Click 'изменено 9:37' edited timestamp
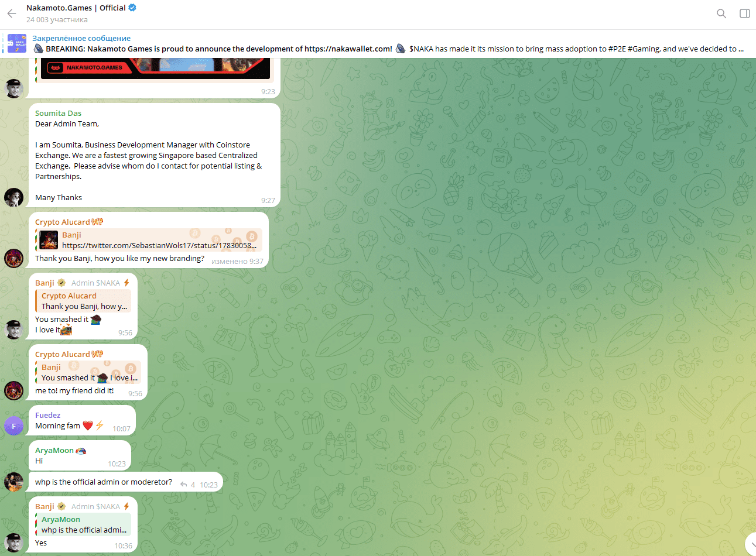Screen dimensions: 756x556 [237, 262]
